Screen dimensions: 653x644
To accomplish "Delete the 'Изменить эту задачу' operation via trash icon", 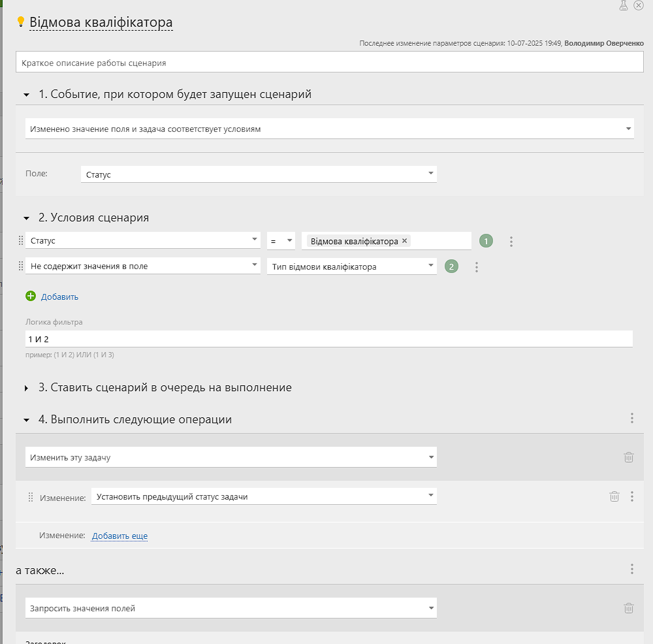I will 629,457.
